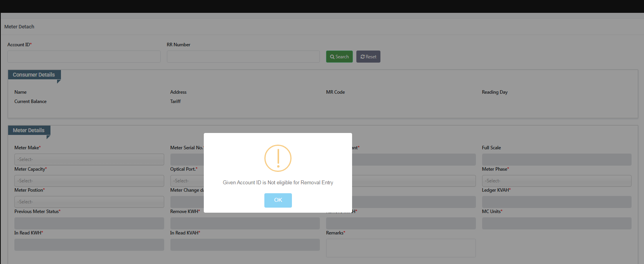This screenshot has height=264, width=644.
Task: Open the Meter Postion dropdown
Action: coord(89,202)
